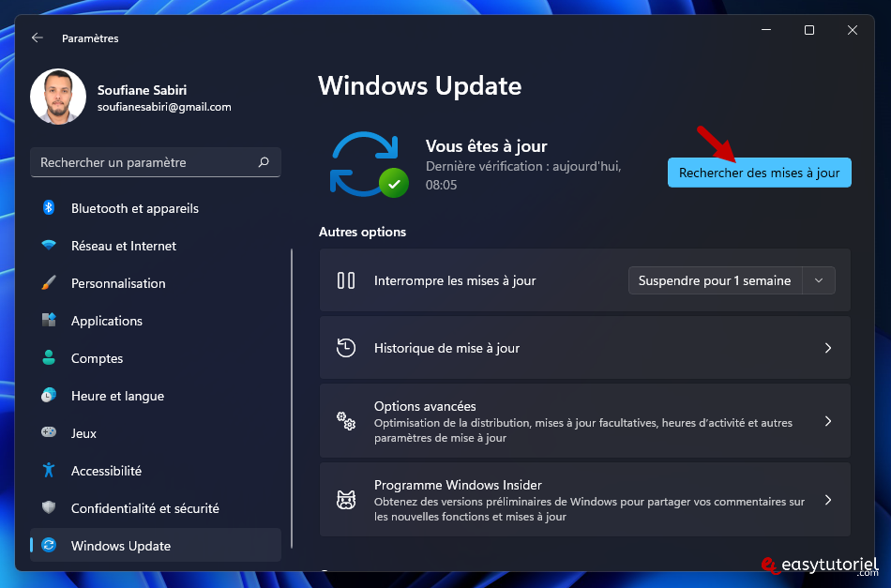The height and width of the screenshot is (588, 891).
Task: Click the Applications tiles icon
Action: pos(49,321)
